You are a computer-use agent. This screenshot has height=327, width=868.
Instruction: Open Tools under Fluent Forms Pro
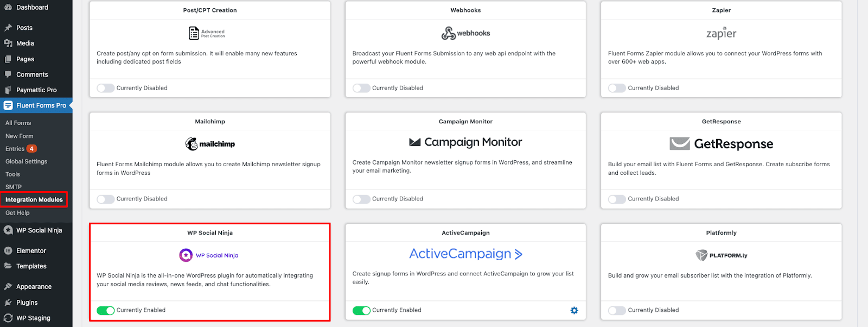tap(12, 174)
